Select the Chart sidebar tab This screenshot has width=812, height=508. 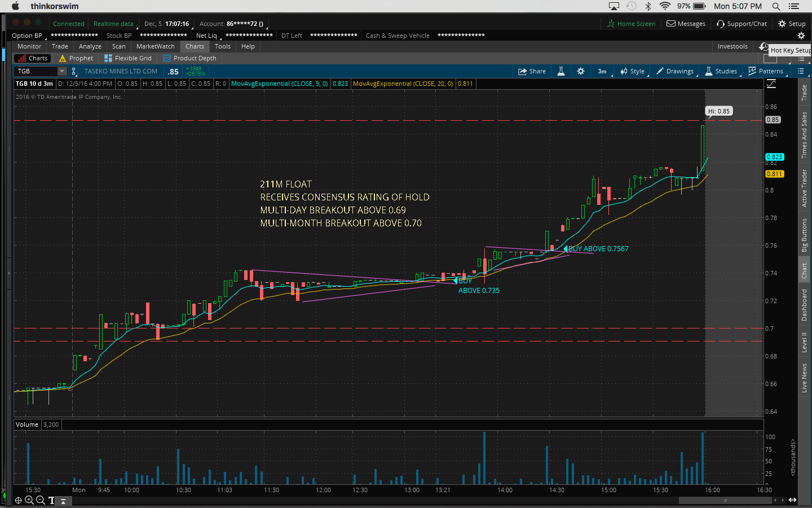click(805, 271)
